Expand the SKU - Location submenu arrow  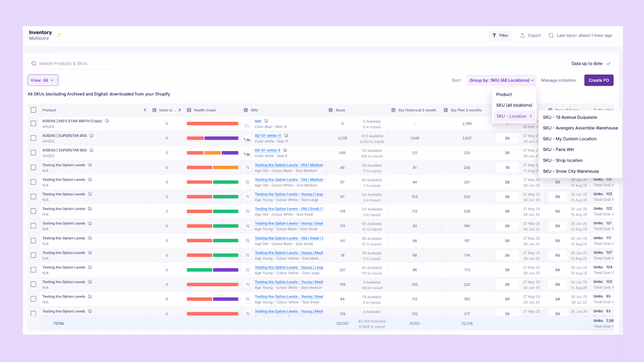pos(531,116)
